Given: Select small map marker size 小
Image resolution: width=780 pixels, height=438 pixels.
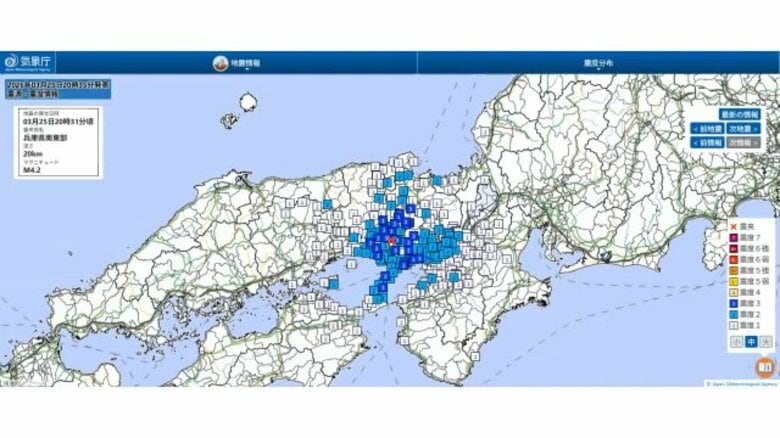Looking at the screenshot, I should [737, 341].
